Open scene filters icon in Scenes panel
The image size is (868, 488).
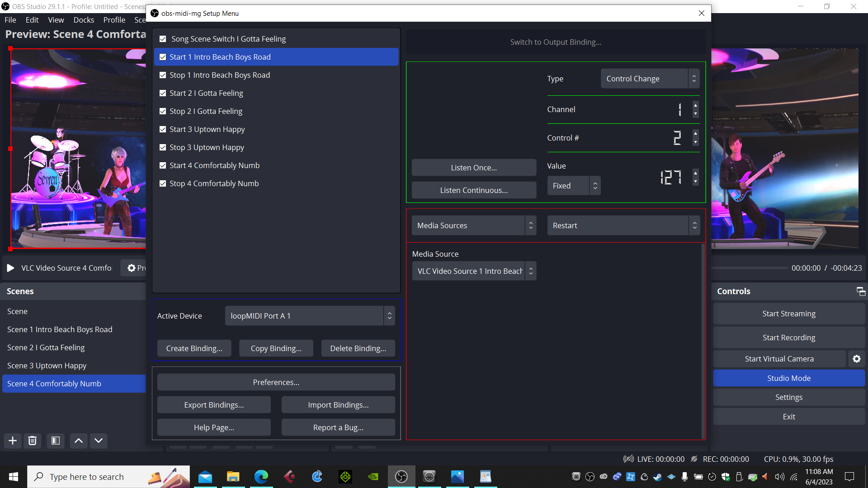(x=55, y=441)
